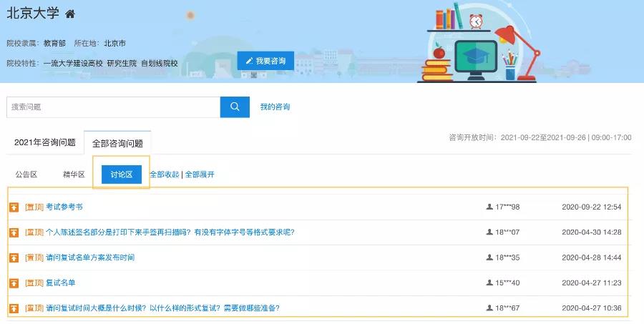Click the date 2020-04-27 10:36
This screenshot has width=644, height=324.
(592, 308)
